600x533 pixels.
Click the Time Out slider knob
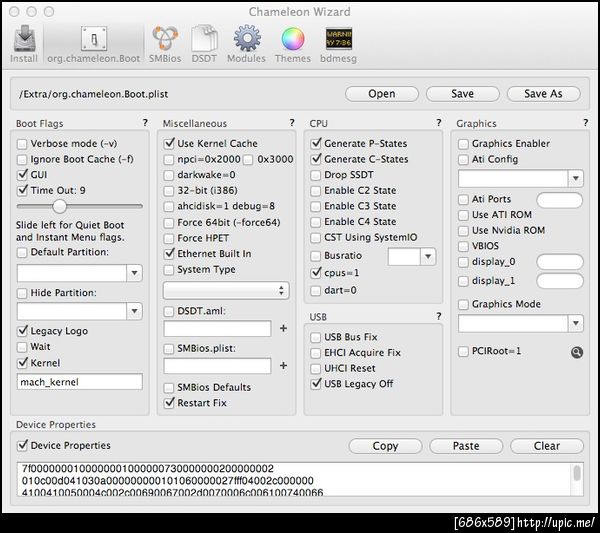tap(59, 206)
